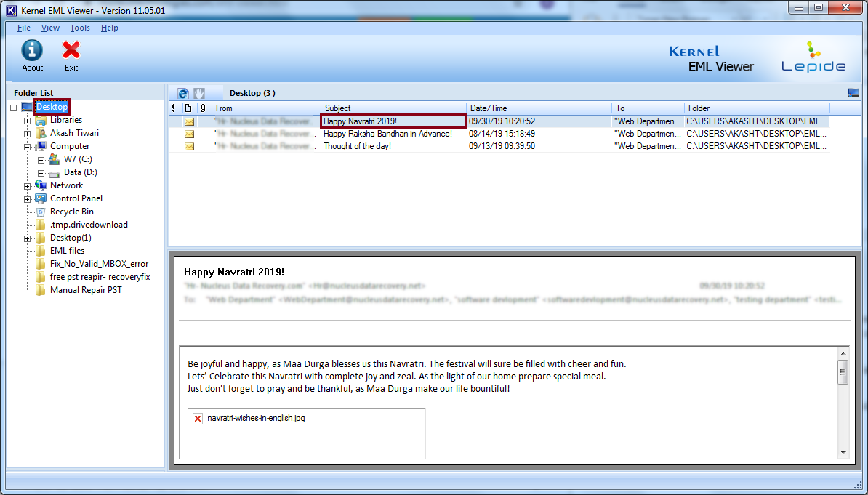This screenshot has width=868, height=495.
Task: Click the Data (D:) drive icon
Action: click(x=55, y=173)
